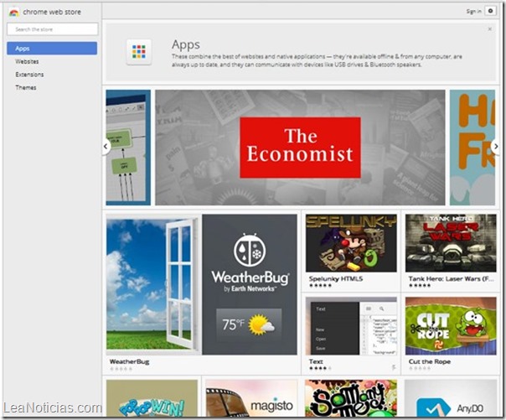506x420 pixels.
Task: Open the Websites category
Action: pyautogui.click(x=27, y=62)
